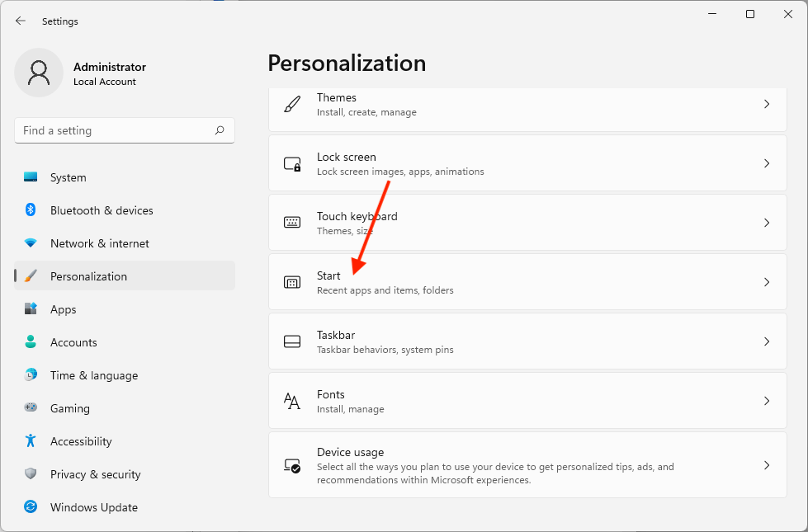The image size is (808, 532).
Task: Open Start settings title
Action: (328, 275)
